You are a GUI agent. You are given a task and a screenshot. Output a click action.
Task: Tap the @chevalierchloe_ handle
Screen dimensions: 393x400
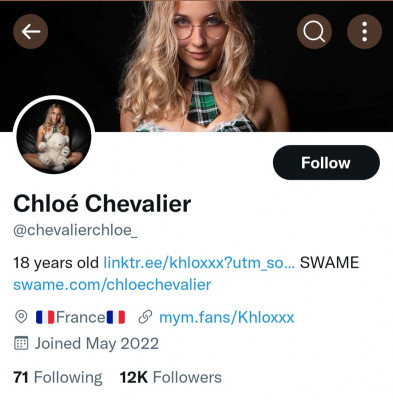tap(75, 230)
